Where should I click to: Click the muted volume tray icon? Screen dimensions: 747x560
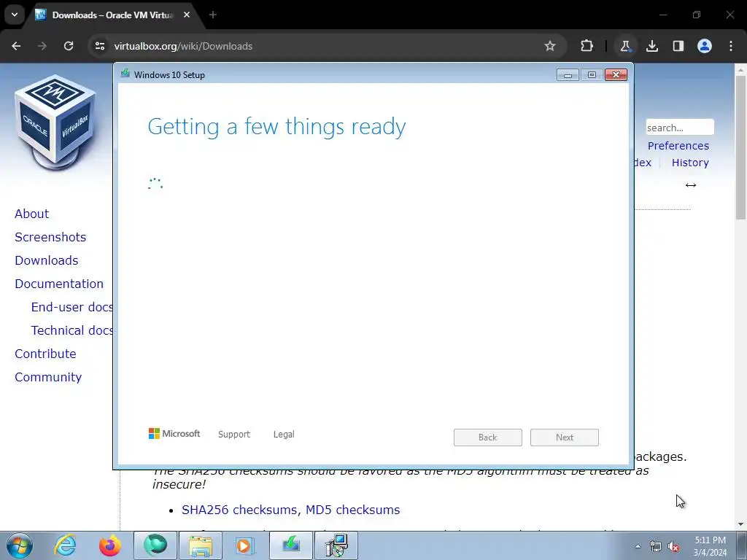point(673,547)
